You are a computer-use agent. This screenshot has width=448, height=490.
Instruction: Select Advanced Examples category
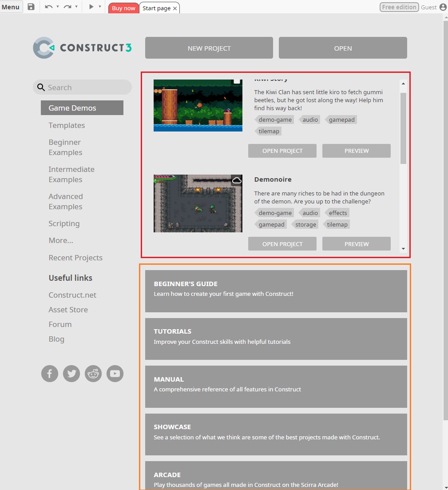tap(65, 202)
